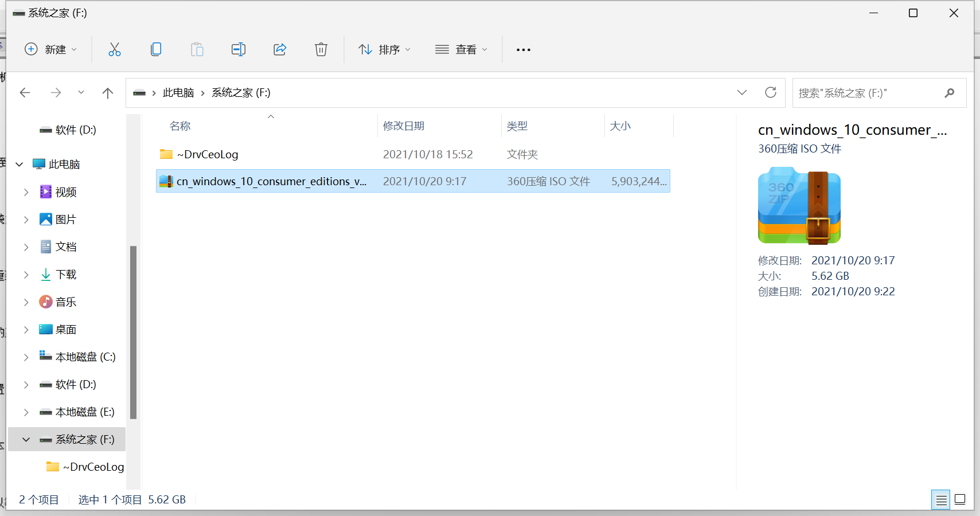Click the Back navigation button

(25, 92)
